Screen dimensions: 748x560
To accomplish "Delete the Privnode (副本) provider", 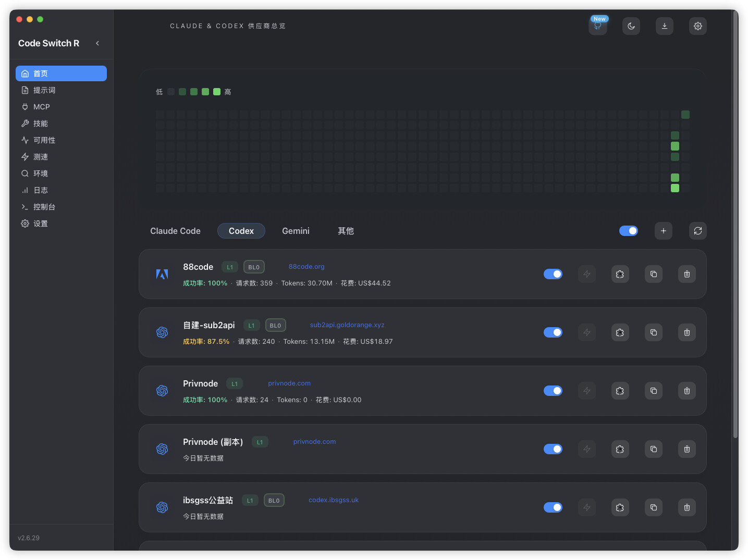I will (687, 449).
